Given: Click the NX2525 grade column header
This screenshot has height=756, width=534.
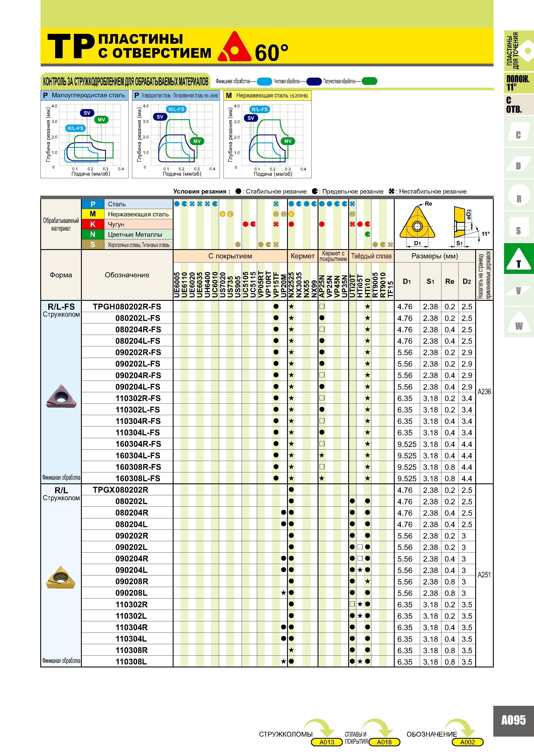Looking at the screenshot, I should tap(291, 284).
